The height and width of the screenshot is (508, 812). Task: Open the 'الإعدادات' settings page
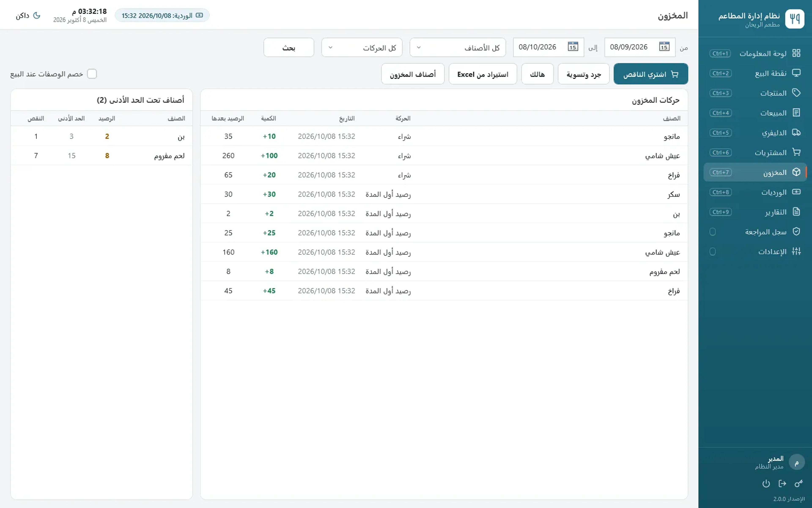755,252
